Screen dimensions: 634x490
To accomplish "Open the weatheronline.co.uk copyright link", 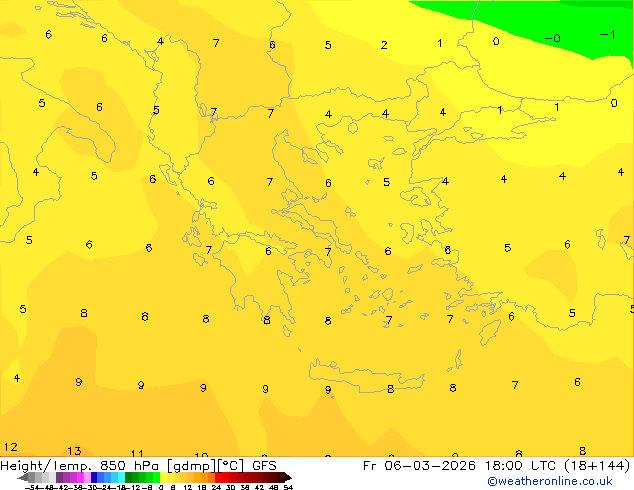I will pos(550,481).
